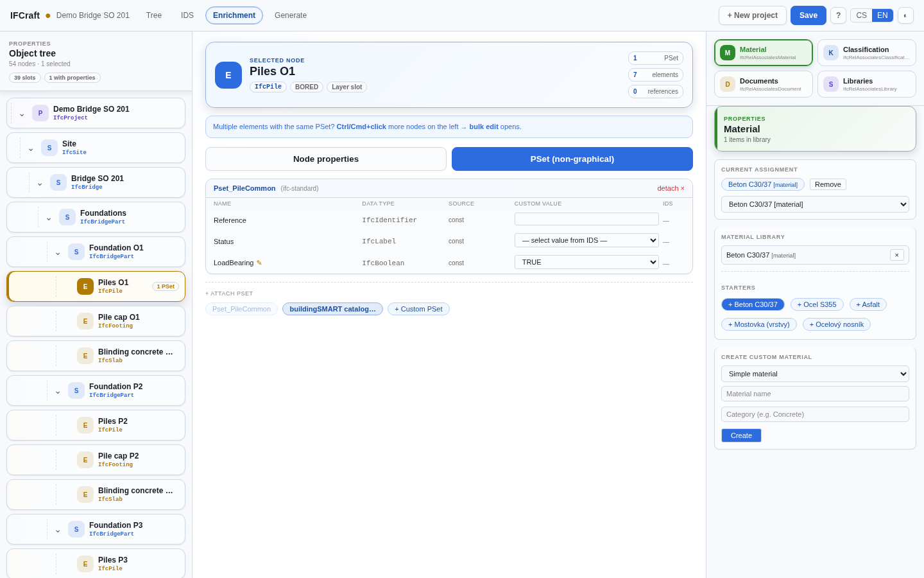Click the Material name input field

(815, 394)
